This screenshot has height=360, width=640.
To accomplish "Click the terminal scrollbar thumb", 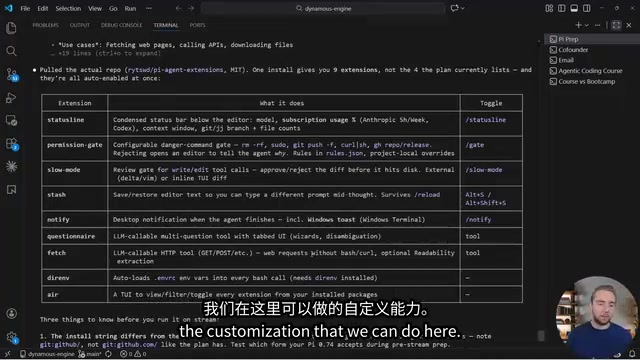I will pos(541,336).
